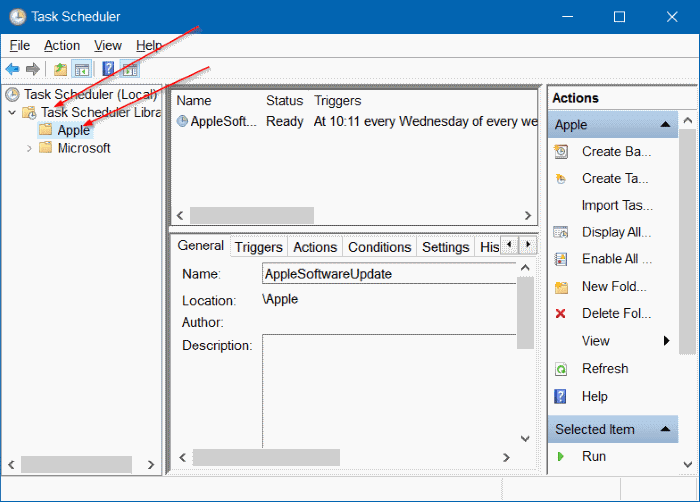This screenshot has width=700, height=502.
Task: Click the Apple folder icon in tree
Action: coord(46,130)
